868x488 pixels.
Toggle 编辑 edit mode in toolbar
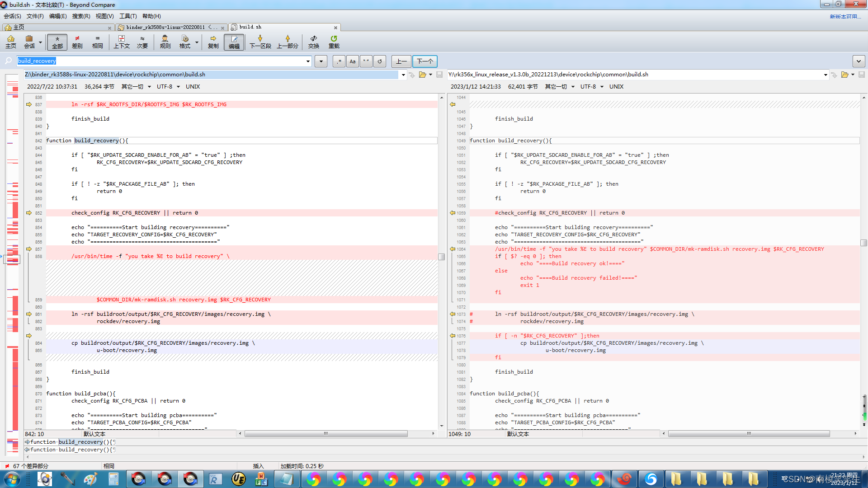[x=234, y=42]
